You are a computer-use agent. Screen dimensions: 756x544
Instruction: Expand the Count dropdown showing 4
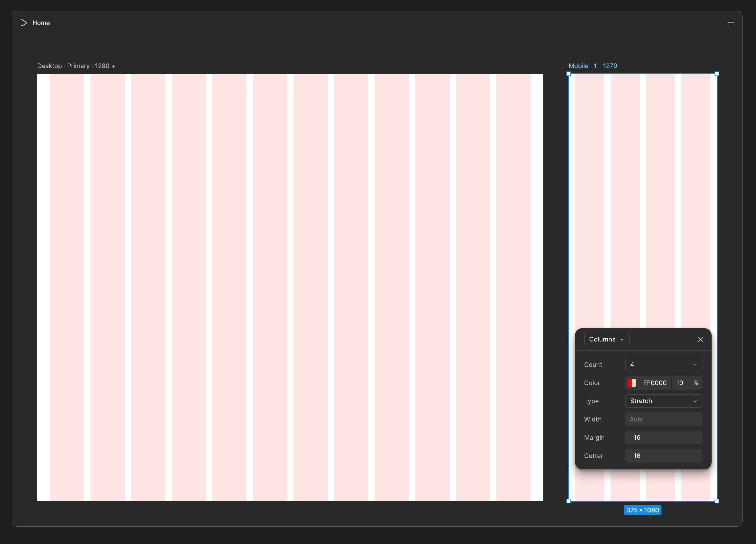[663, 365]
